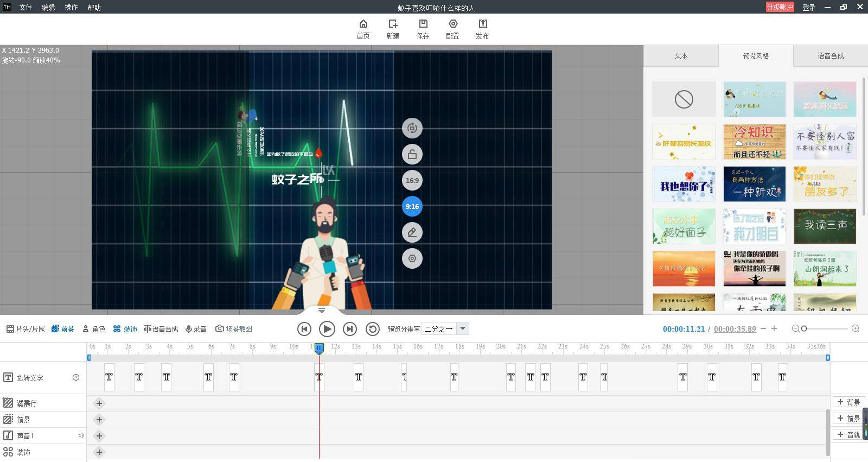The width and height of the screenshot is (868, 462).
Task: Collapse preview with arrow under canvas
Action: click(x=322, y=311)
